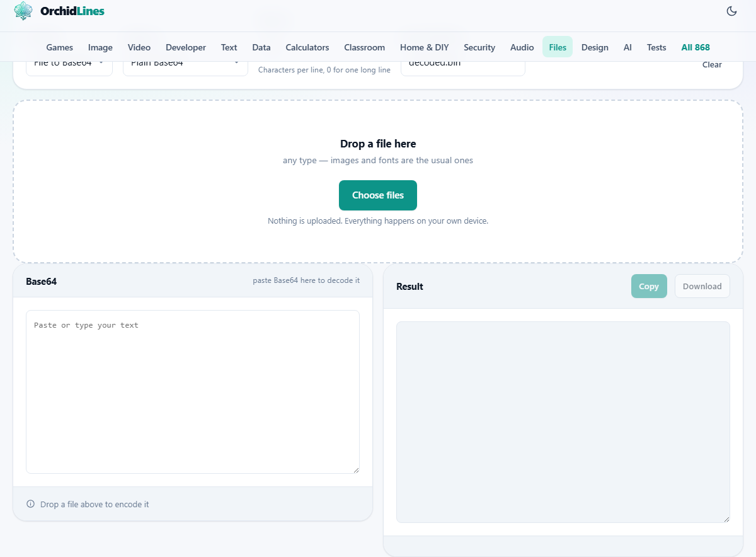Image resolution: width=756 pixels, height=557 pixels.
Task: Click 'any type — images and fonts' subtitle
Action: (x=378, y=161)
